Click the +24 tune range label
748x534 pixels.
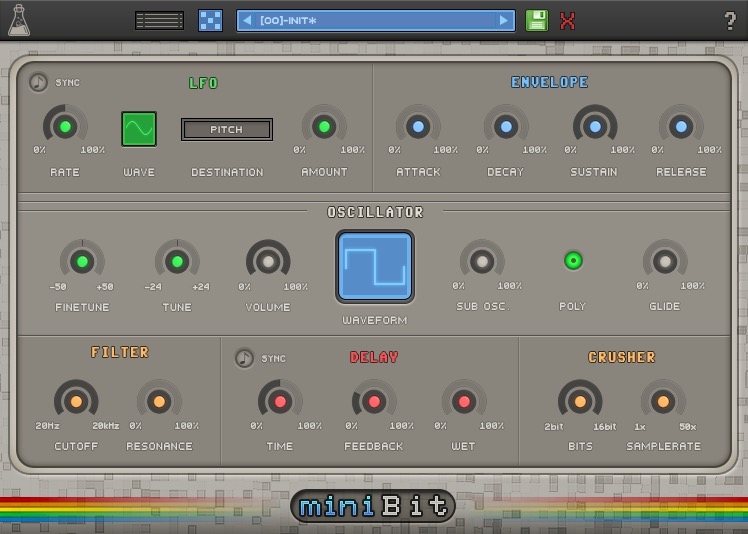(201, 287)
